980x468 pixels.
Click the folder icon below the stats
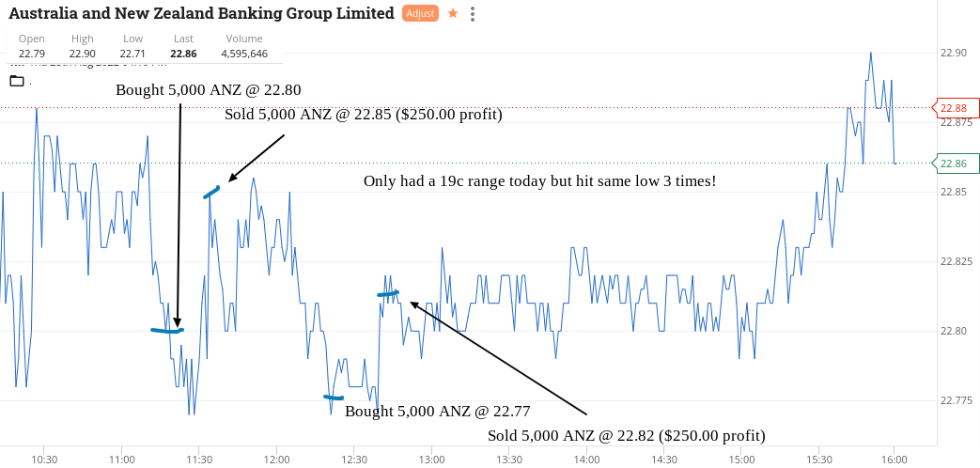pyautogui.click(x=17, y=81)
